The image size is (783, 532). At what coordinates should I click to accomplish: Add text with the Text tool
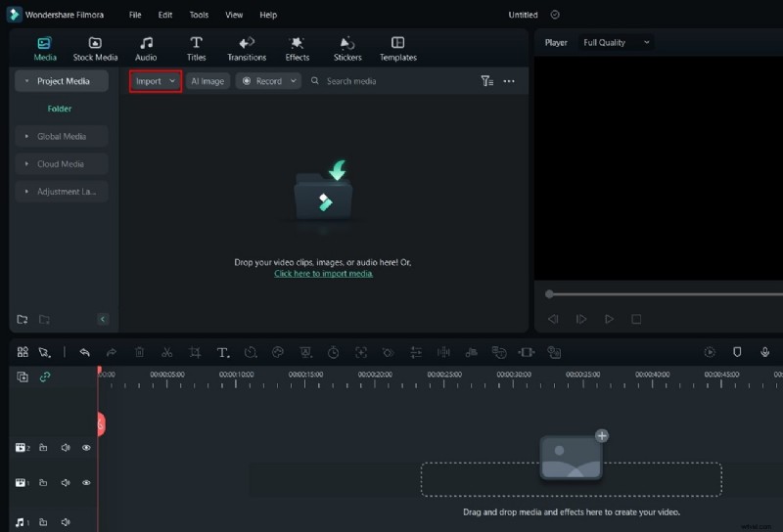click(x=223, y=352)
